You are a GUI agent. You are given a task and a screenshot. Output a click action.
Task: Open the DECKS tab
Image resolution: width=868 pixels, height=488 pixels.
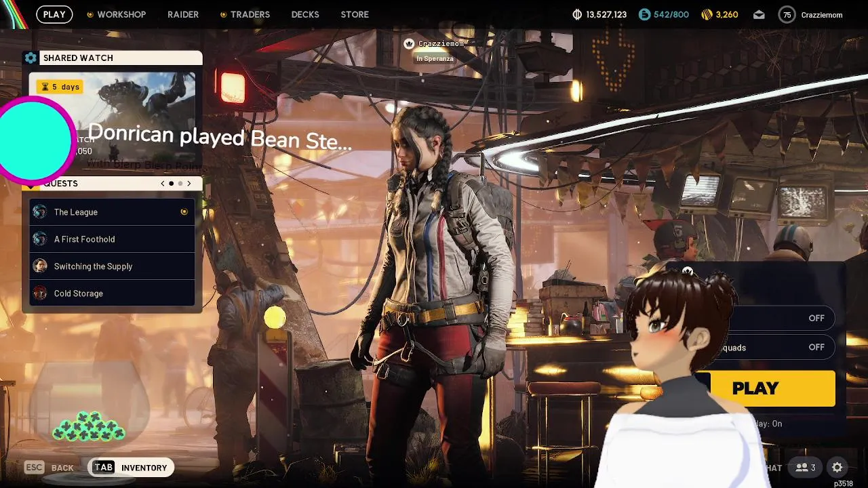tap(305, 14)
